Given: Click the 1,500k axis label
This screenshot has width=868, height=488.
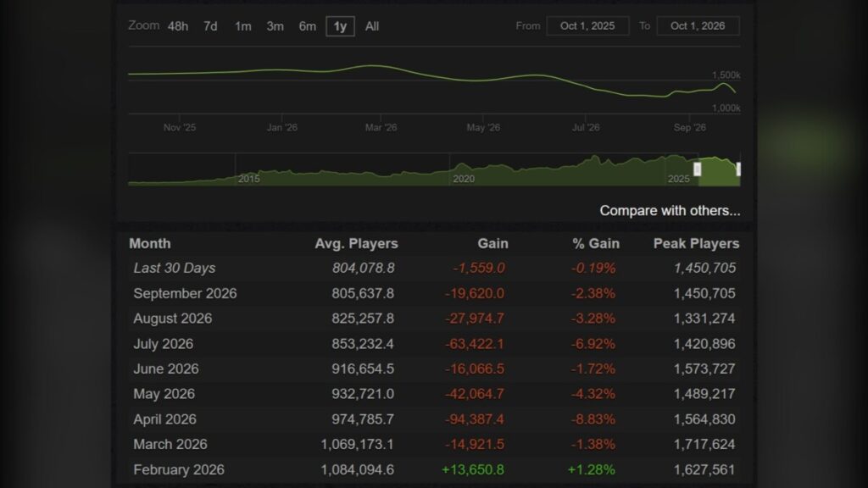Looking at the screenshot, I should coord(726,75).
